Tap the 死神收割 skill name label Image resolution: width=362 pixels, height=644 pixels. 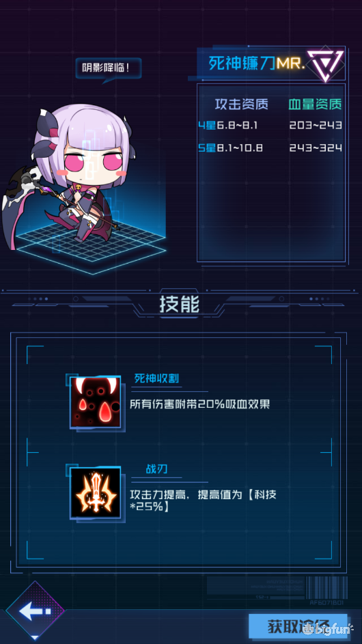coord(156,378)
